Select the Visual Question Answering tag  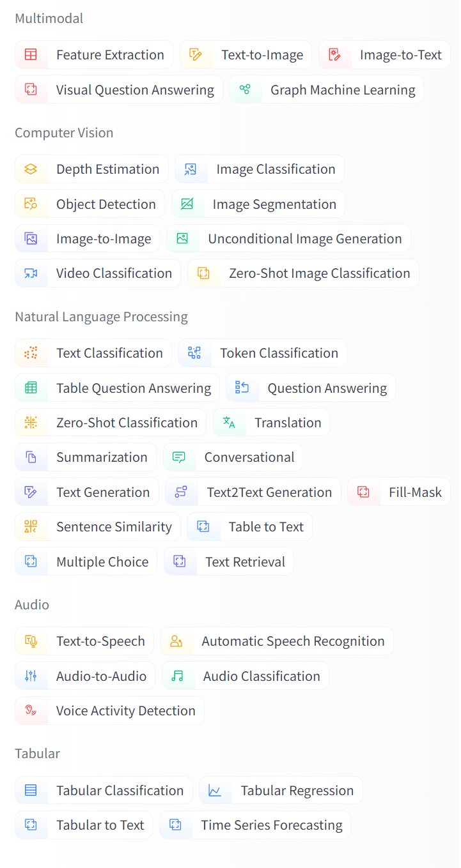119,89
